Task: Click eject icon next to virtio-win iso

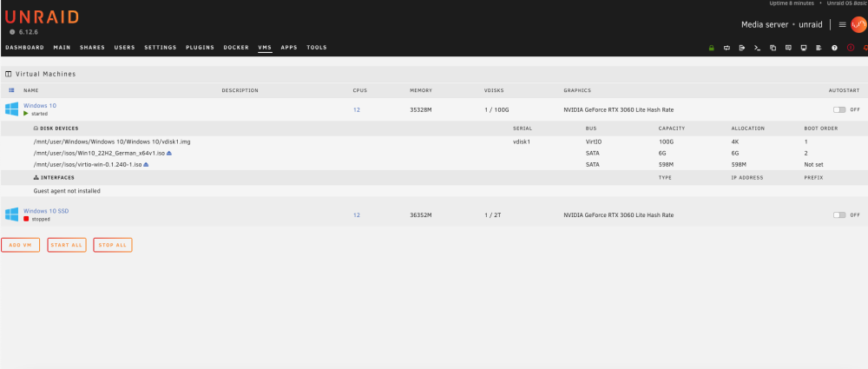Action: coord(146,165)
